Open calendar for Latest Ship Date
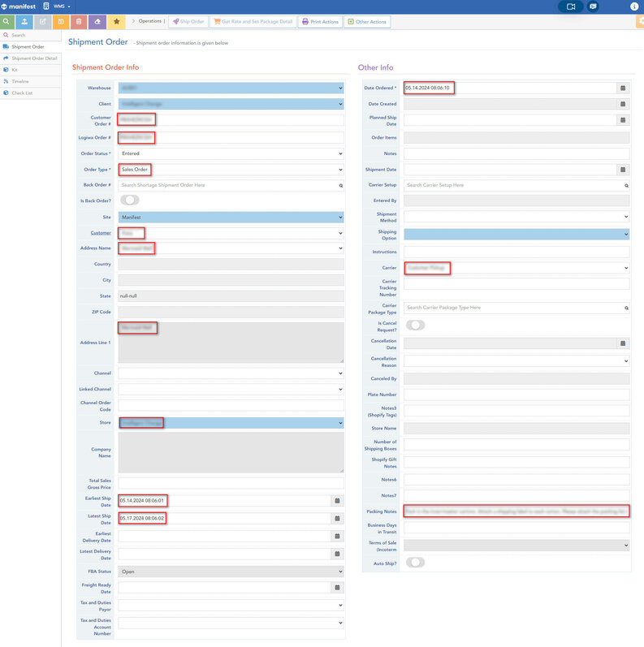This screenshot has width=644, height=647. coord(337,518)
